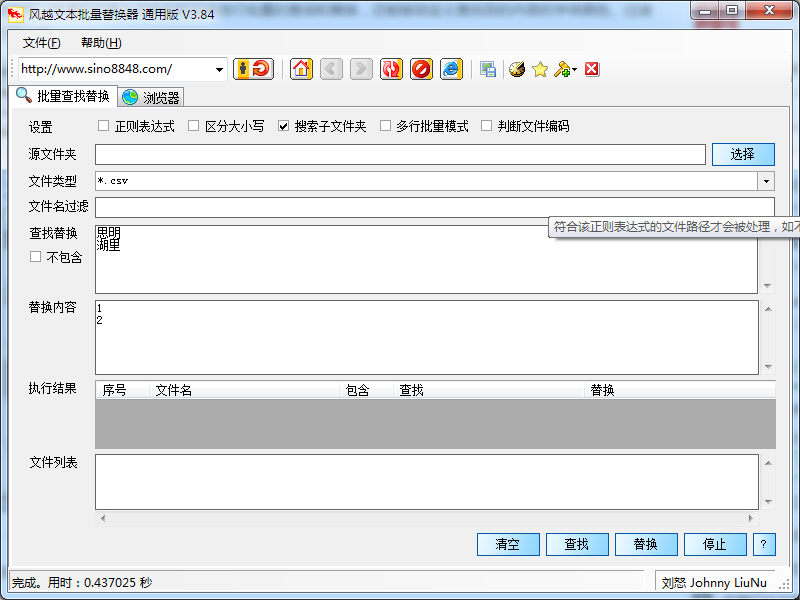Click the ? help button
Viewport: 800px width, 600px height.
[764, 544]
